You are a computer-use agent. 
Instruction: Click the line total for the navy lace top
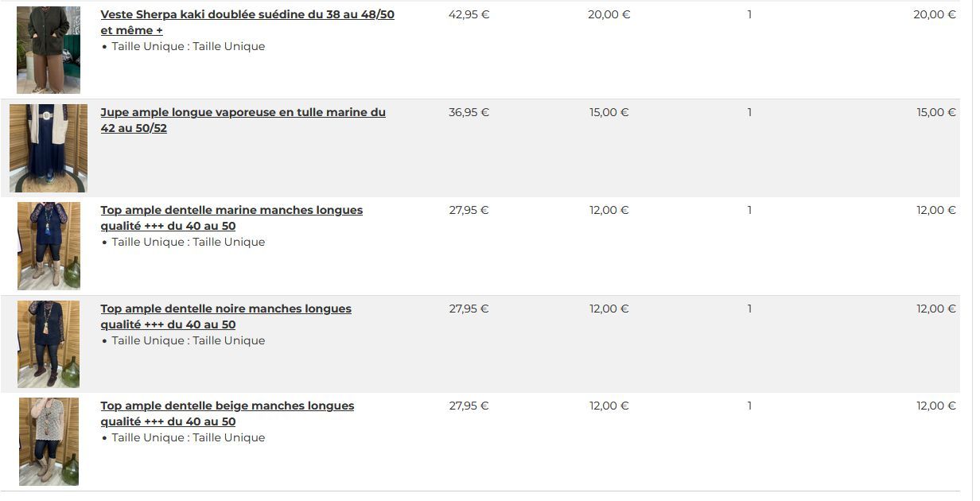[x=935, y=210]
